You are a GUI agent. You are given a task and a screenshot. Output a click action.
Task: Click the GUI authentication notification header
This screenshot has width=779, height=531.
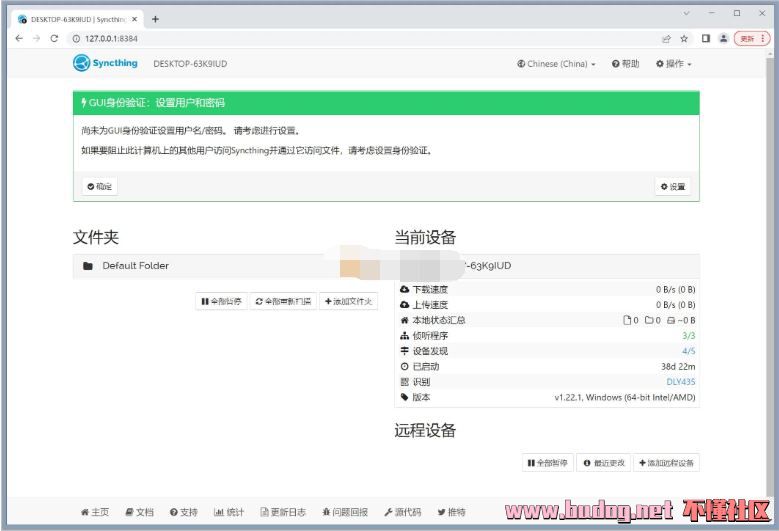pyautogui.click(x=386, y=103)
